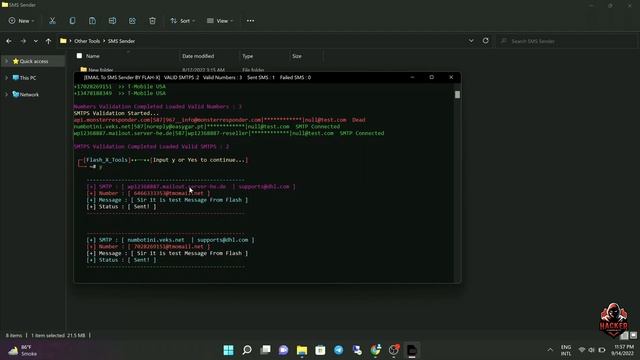Click the Cut icon in Explorer toolbar
The image size is (640, 360).
[52, 21]
